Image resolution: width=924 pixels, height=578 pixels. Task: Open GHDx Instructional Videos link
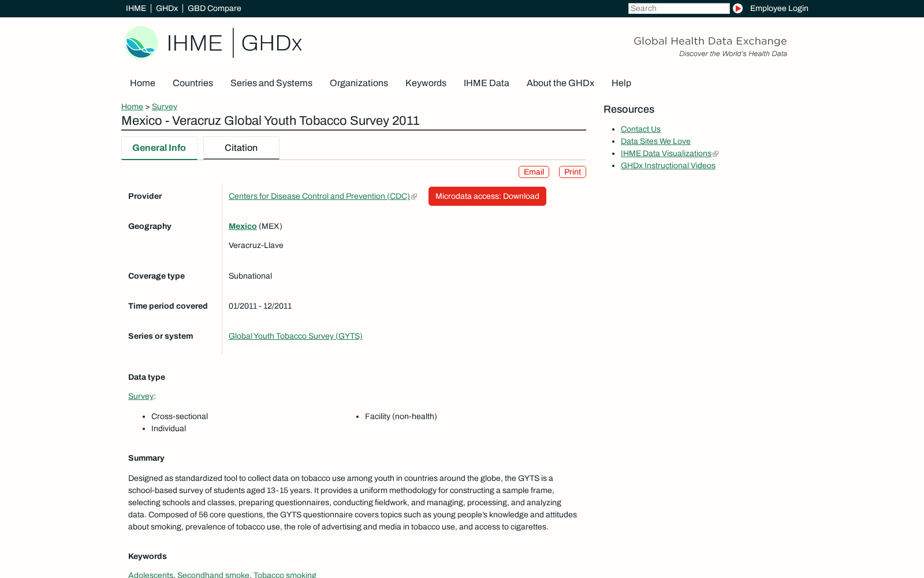click(x=668, y=166)
